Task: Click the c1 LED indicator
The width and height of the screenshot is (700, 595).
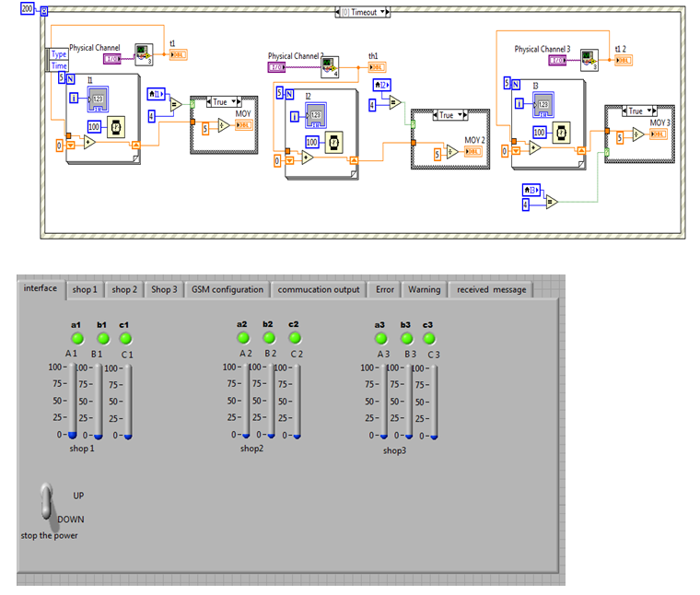Action: pos(125,339)
